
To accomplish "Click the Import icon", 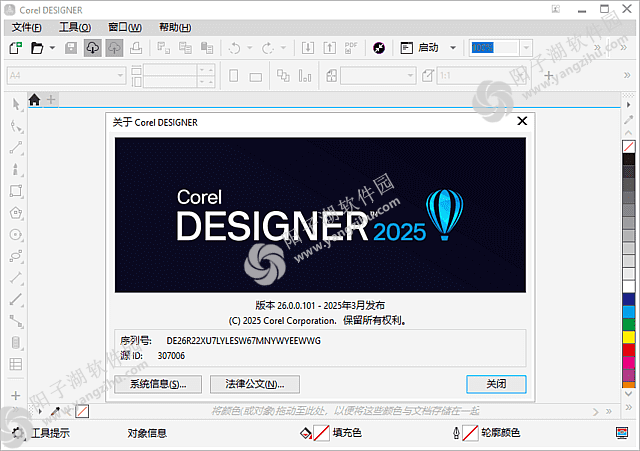I will pos(308,48).
